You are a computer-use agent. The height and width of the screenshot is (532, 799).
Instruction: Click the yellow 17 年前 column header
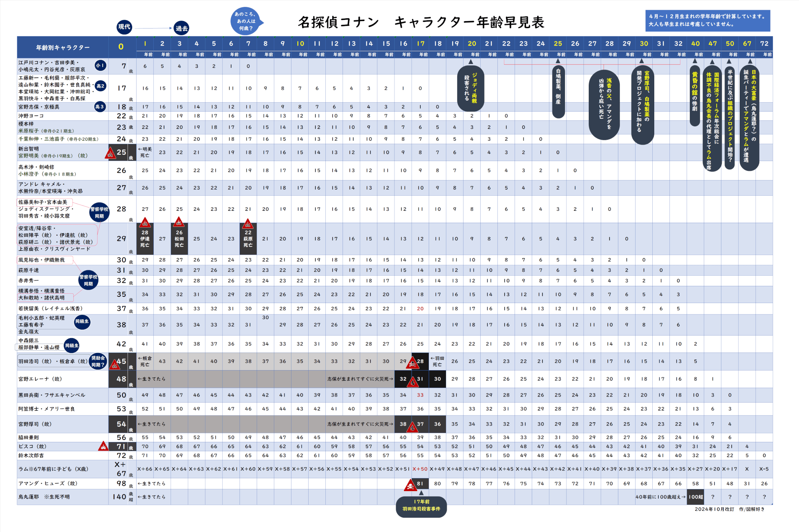tap(421, 44)
